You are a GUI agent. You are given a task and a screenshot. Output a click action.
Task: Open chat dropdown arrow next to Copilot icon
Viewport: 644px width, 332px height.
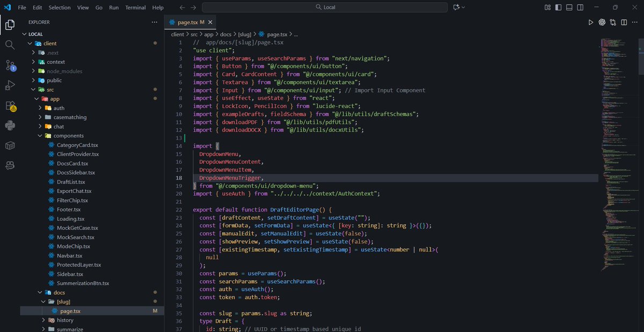click(x=463, y=8)
